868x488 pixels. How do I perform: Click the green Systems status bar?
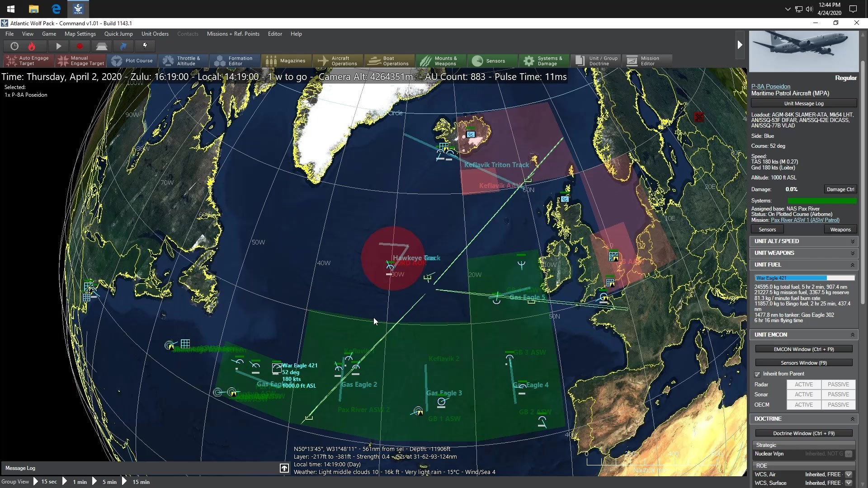(822, 201)
